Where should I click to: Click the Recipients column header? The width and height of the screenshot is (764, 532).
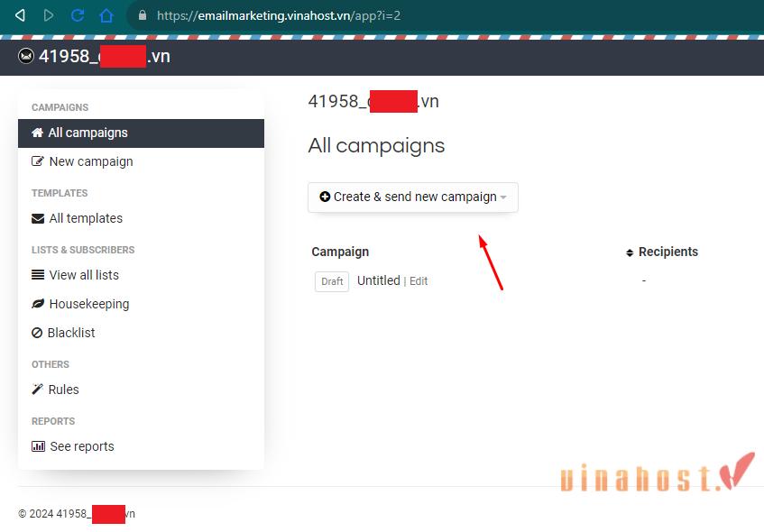(x=668, y=252)
